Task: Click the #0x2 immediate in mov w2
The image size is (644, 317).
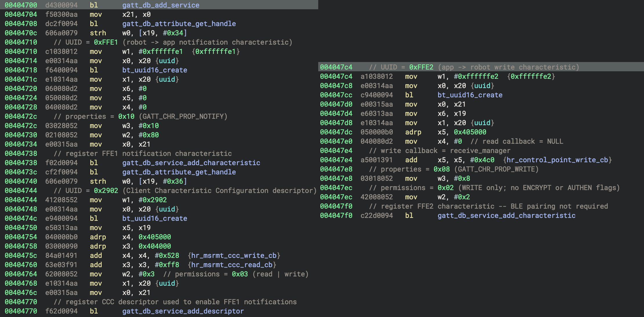Action: pyautogui.click(x=462, y=197)
